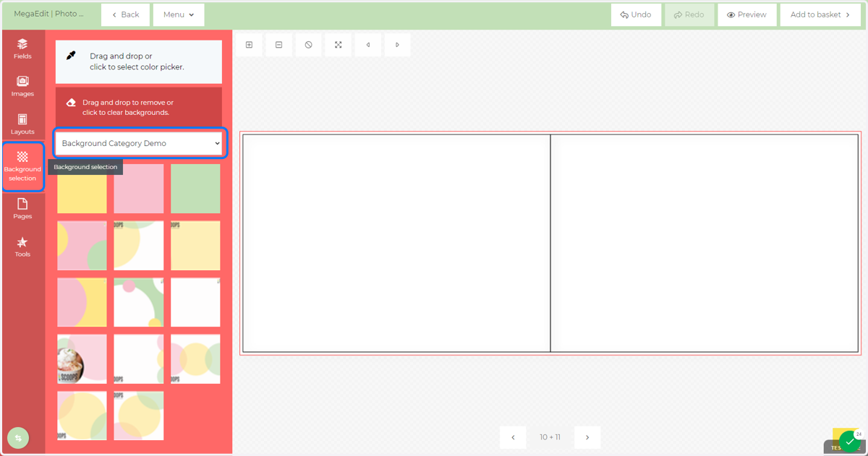The image size is (868, 456).
Task: Click Add to basket
Action: pos(820,14)
